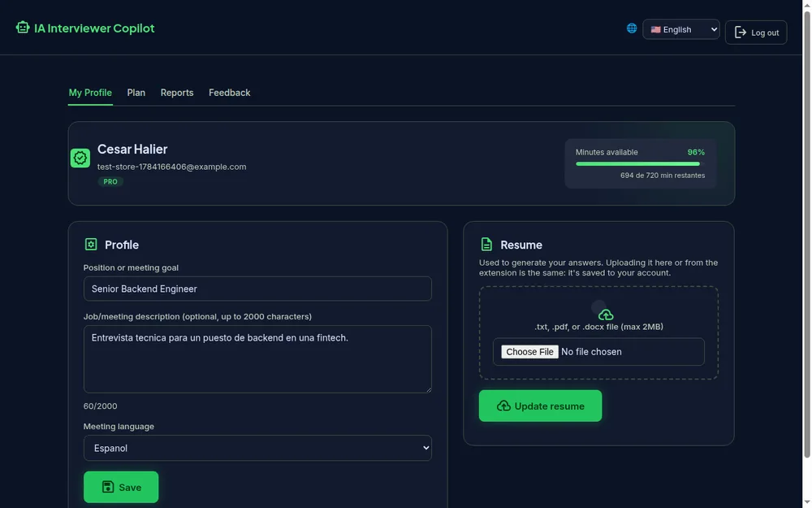Click the page vertical scrollbar
Screen dimensions: 812x508
[807, 235]
